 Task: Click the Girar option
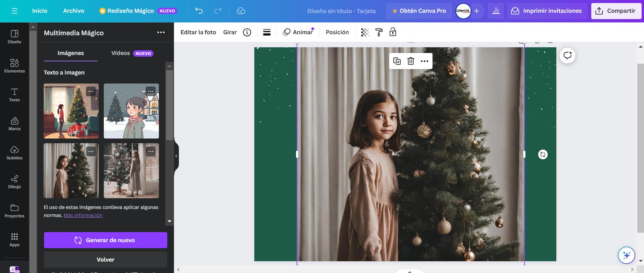pos(230,32)
